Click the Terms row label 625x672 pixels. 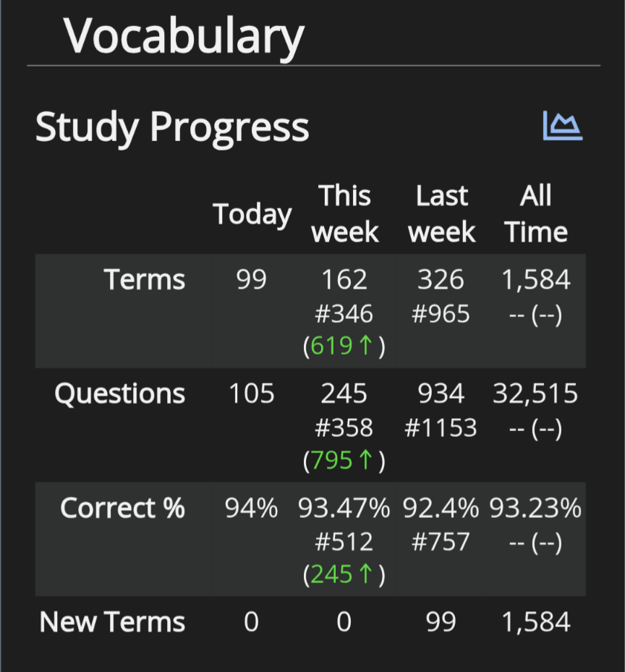pos(145,280)
